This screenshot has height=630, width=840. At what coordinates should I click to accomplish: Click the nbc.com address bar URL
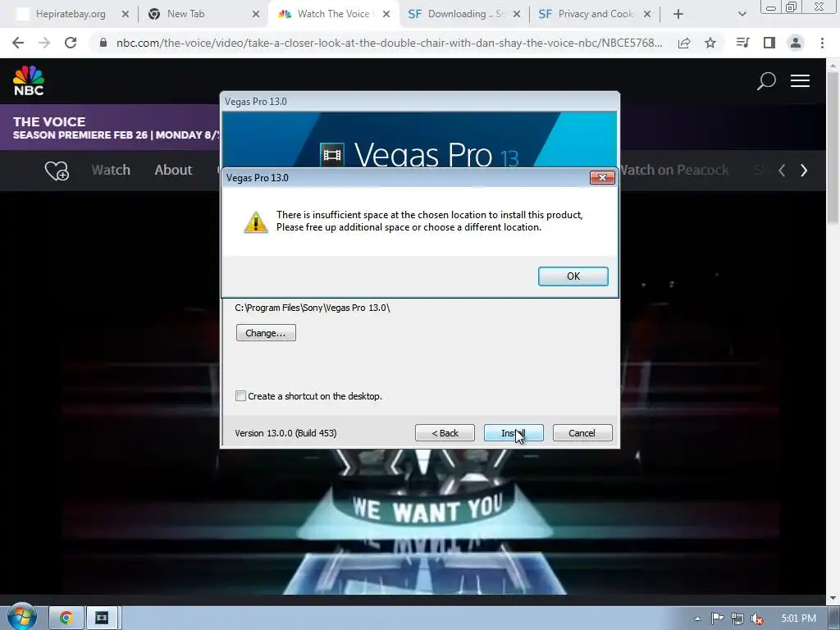tap(389, 43)
